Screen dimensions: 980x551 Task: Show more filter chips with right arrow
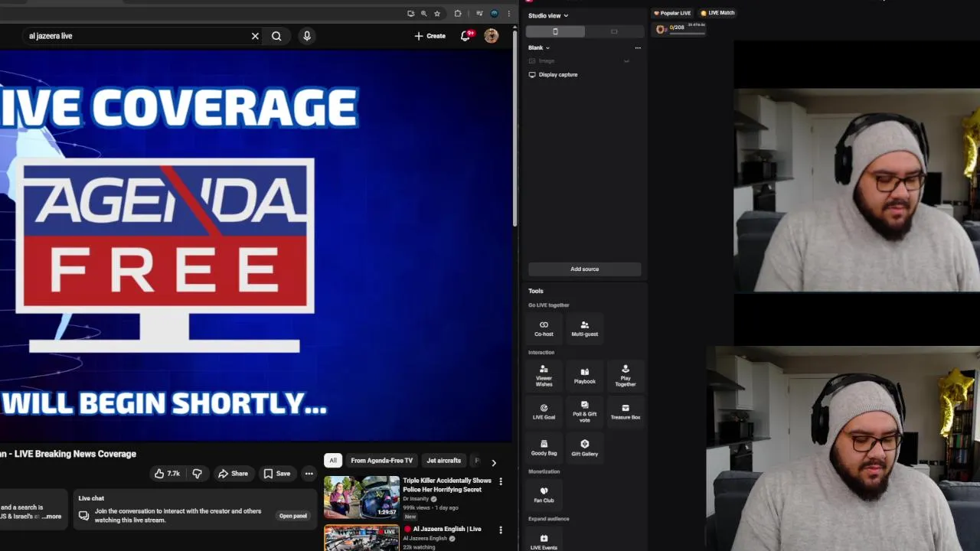pyautogui.click(x=494, y=462)
